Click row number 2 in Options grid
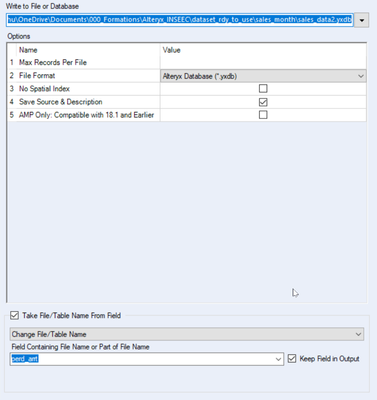377x400 pixels. [x=12, y=76]
